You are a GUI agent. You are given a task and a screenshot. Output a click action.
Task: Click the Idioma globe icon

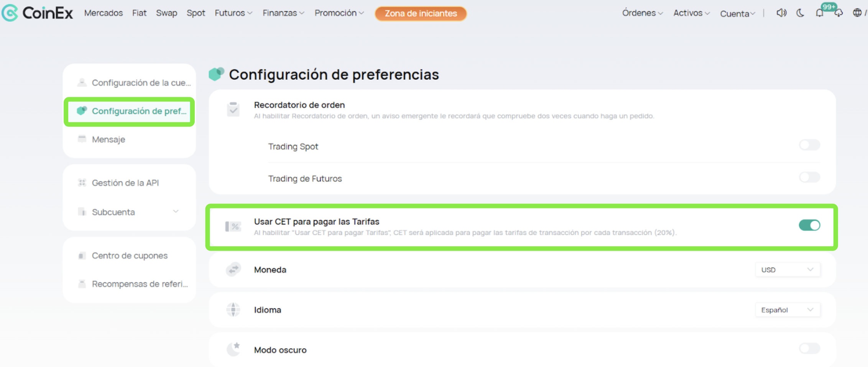[233, 310]
